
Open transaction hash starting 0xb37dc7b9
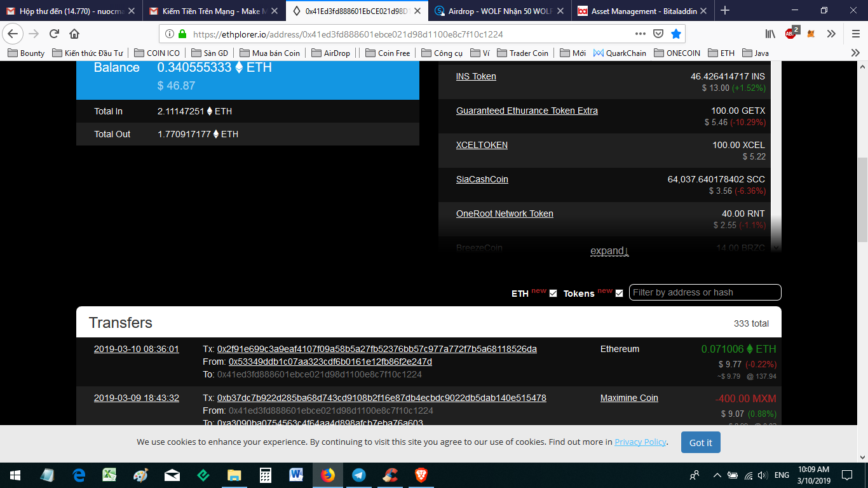(x=382, y=398)
